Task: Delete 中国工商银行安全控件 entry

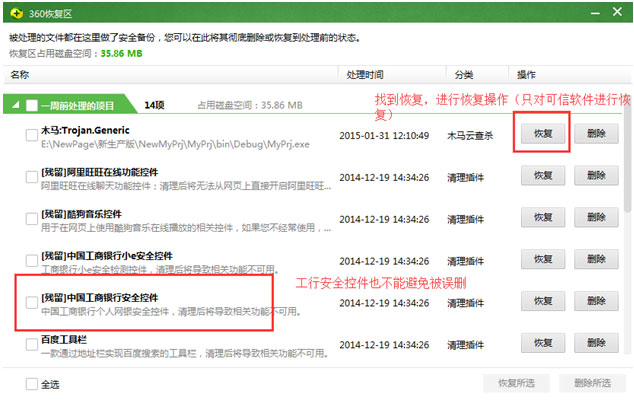Action: tap(596, 301)
